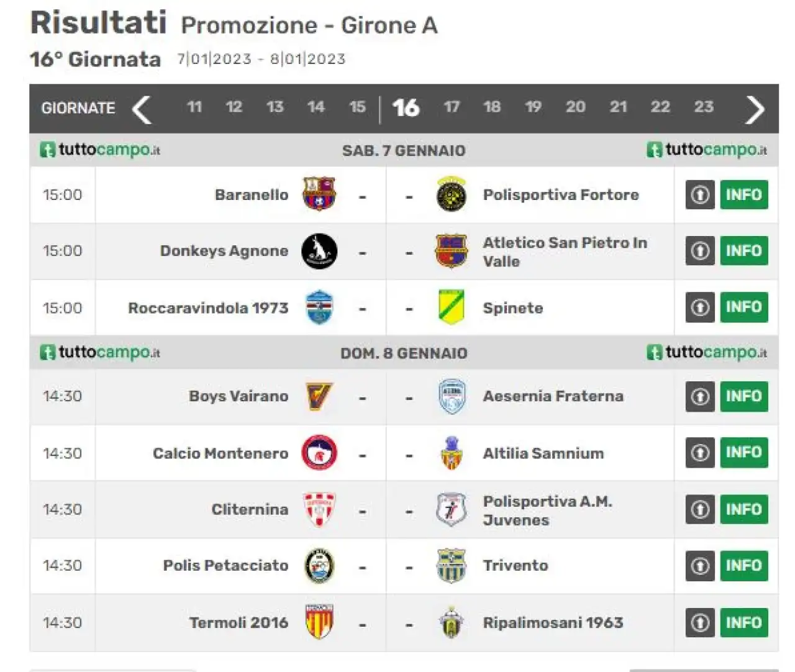
Task: Click the Termoli 2016 striped shield crest
Action: [319, 621]
